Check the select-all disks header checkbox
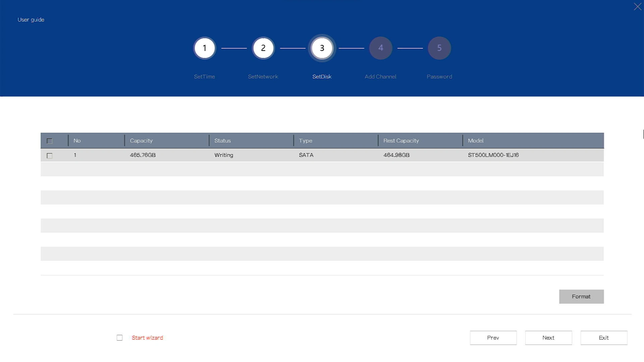Image resolution: width=644 pixels, height=362 pixels. pyautogui.click(x=50, y=141)
